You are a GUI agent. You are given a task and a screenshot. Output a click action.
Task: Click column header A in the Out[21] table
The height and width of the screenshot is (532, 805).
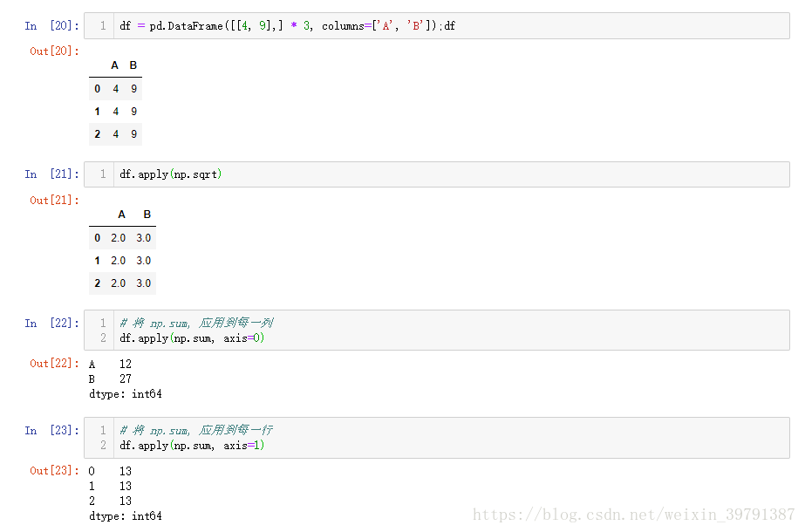pos(121,215)
